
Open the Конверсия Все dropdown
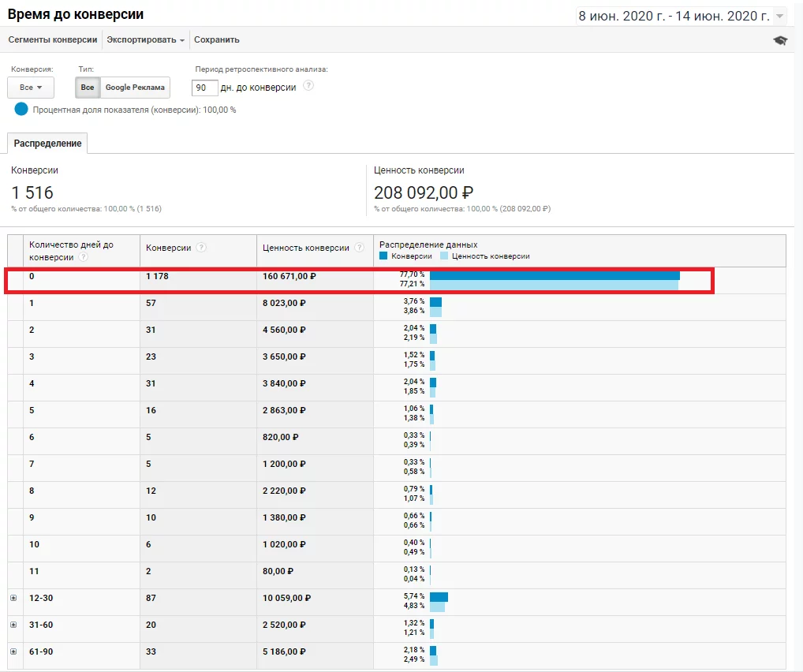click(31, 87)
